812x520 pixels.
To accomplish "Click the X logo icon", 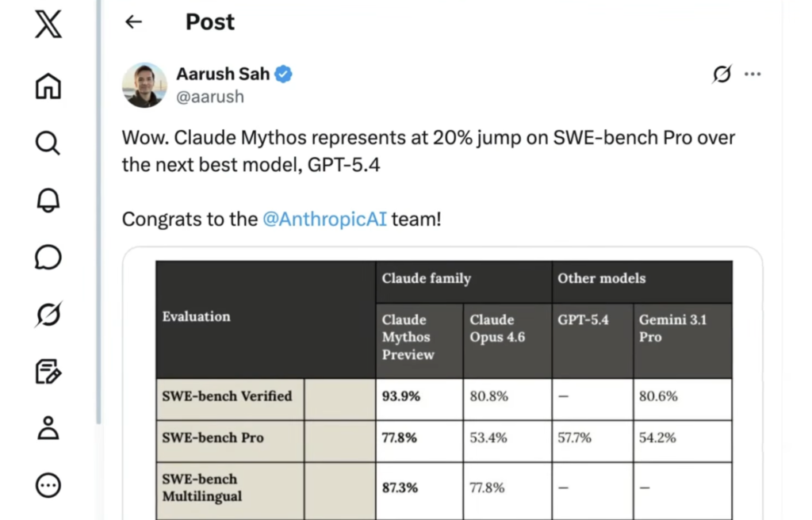I will 48,25.
